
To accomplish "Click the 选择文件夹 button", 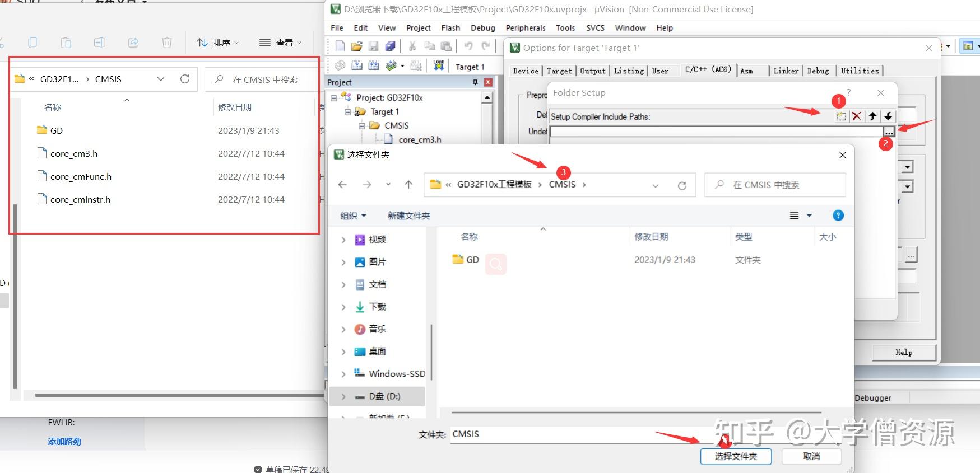I will pos(736,456).
